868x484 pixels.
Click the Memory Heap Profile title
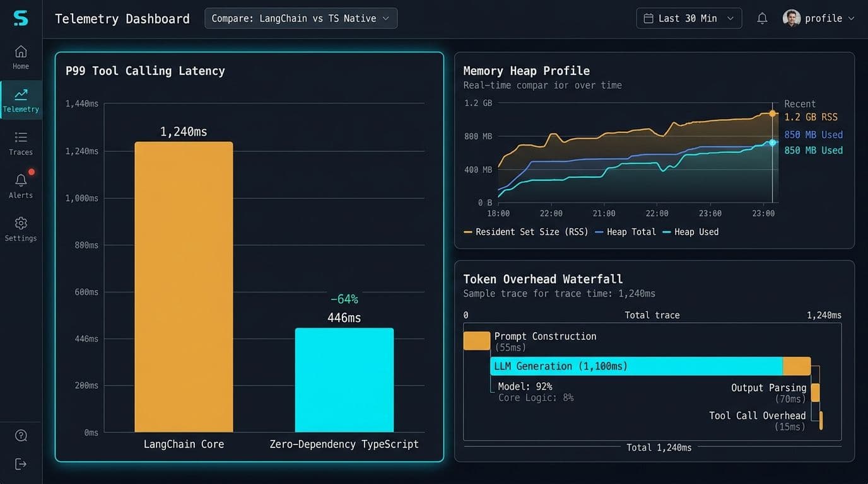527,71
